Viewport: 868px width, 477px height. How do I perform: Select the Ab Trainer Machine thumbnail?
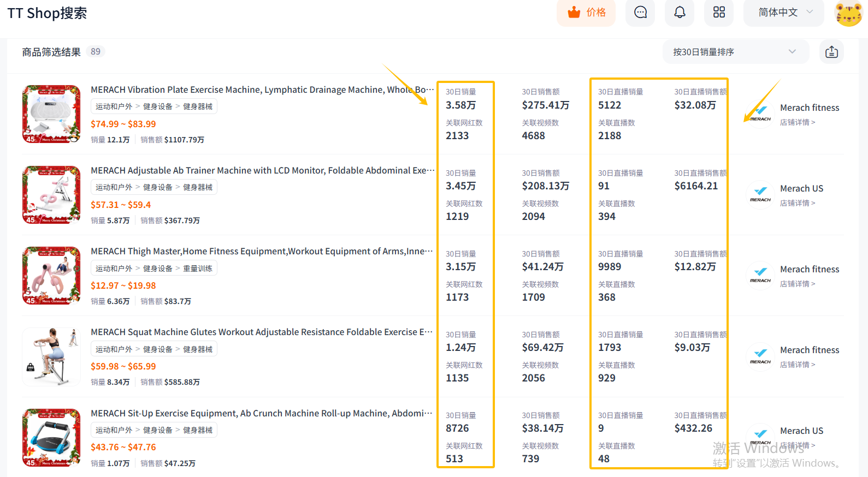point(51,195)
